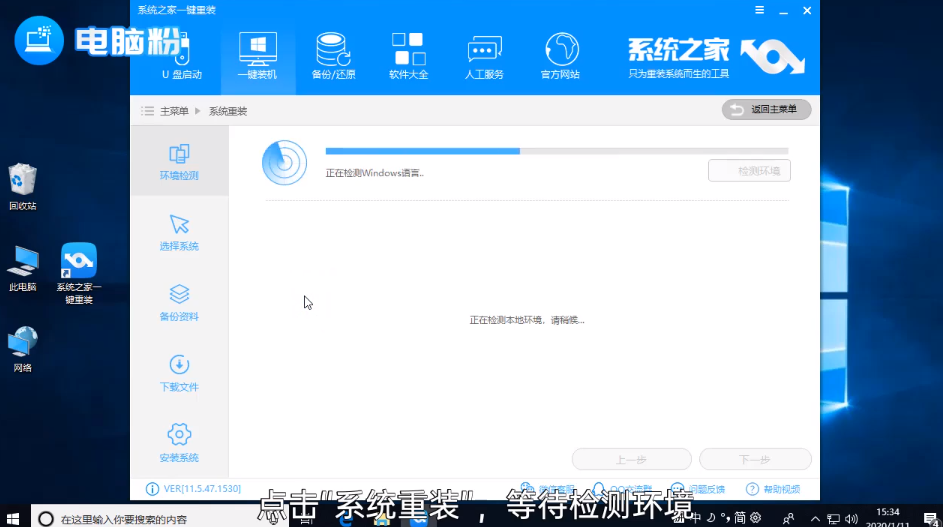
Task: Click the radar scanning icon
Action: (284, 162)
